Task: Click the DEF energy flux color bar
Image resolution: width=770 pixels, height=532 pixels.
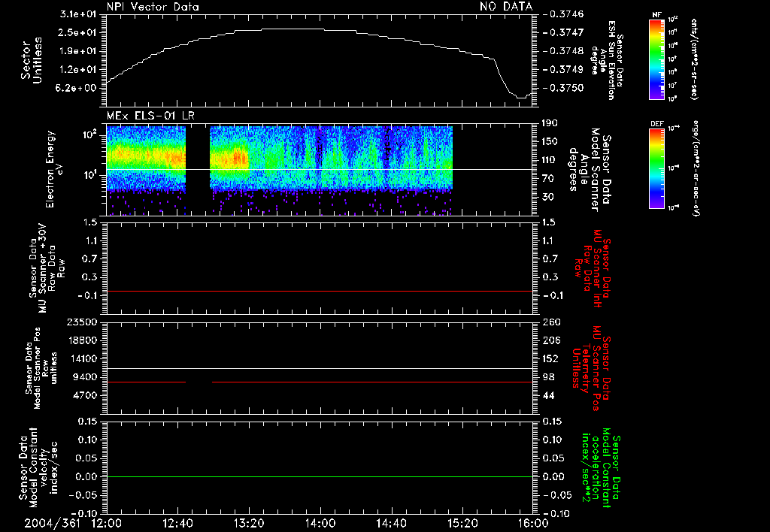Action: [x=656, y=168]
